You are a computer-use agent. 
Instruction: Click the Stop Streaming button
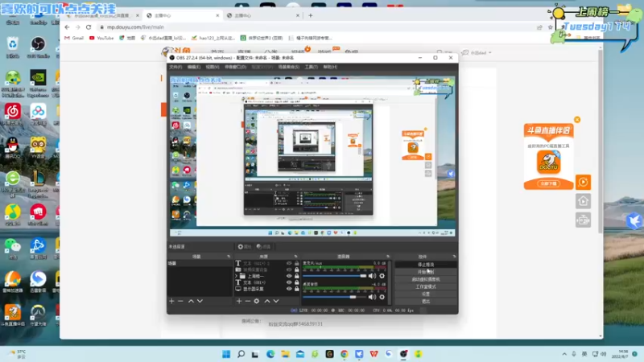coord(426,265)
